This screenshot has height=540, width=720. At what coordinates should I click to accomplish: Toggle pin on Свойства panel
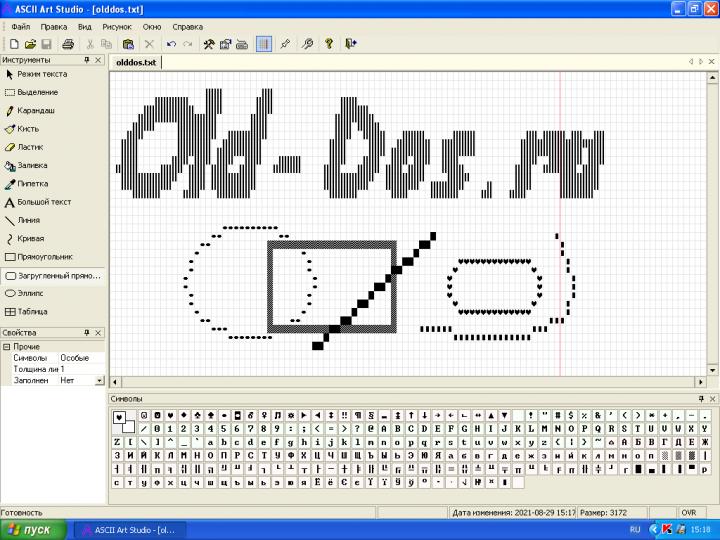point(86,332)
